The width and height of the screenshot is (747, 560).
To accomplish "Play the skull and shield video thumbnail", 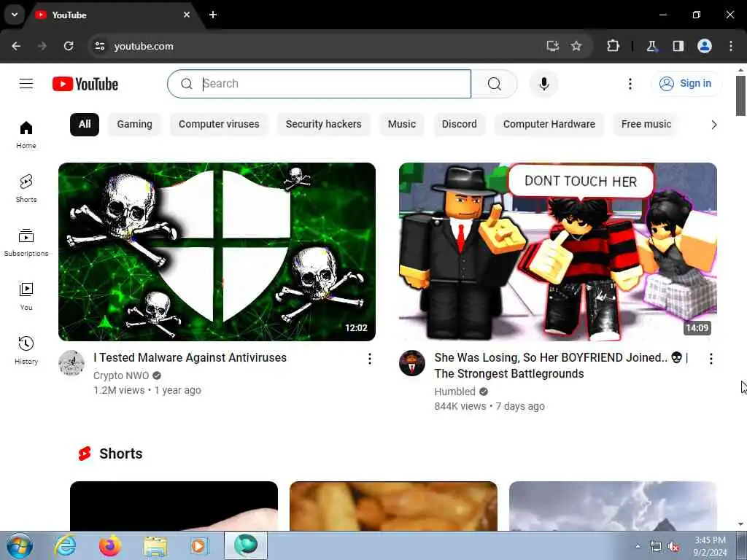I will pos(217,252).
